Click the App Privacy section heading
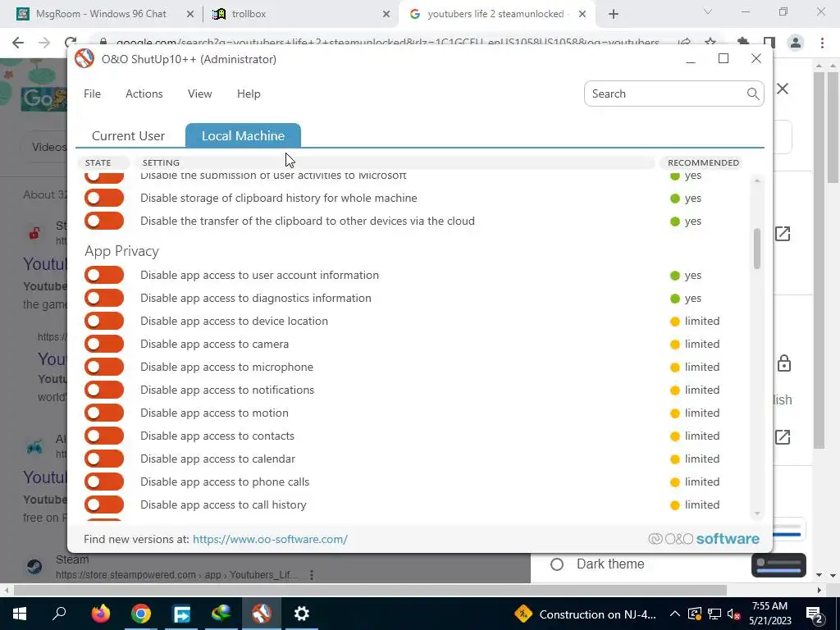 [x=121, y=251]
